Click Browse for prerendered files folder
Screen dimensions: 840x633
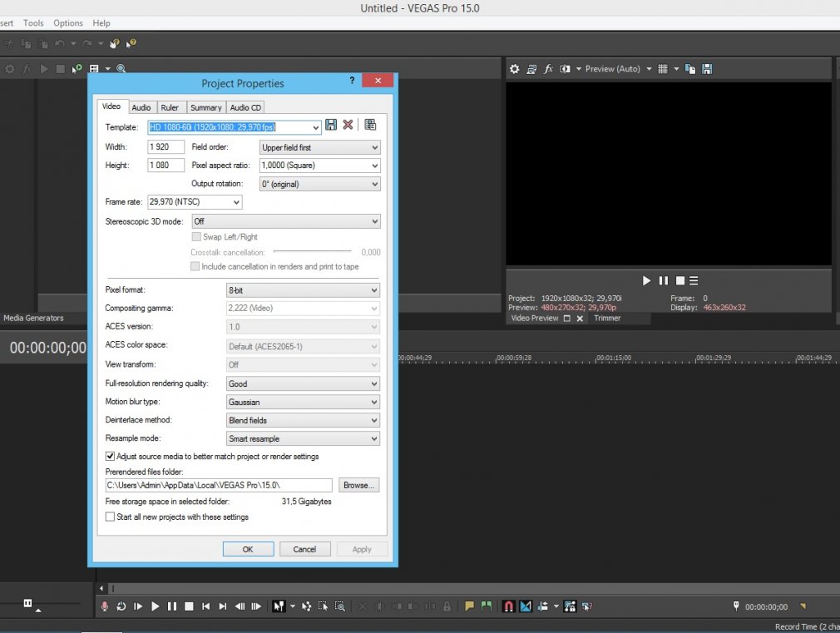(x=359, y=485)
